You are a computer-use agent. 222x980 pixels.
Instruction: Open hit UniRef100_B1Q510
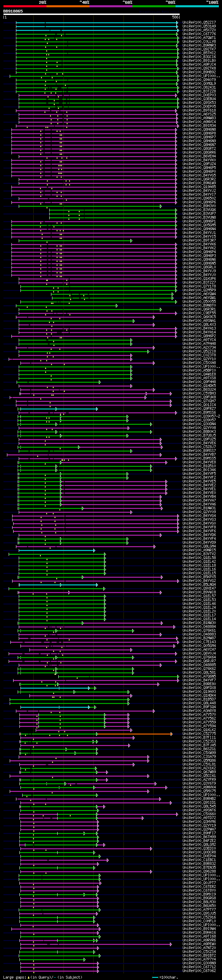pos(199,466)
